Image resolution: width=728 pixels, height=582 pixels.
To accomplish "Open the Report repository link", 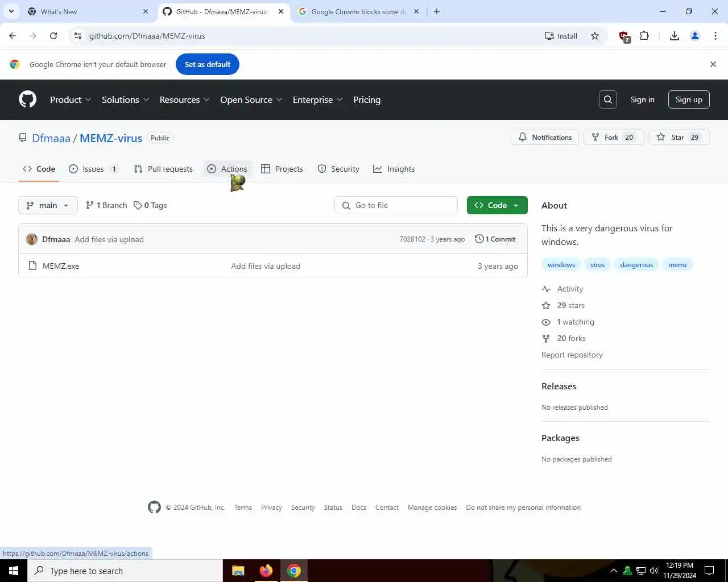I will click(x=572, y=355).
